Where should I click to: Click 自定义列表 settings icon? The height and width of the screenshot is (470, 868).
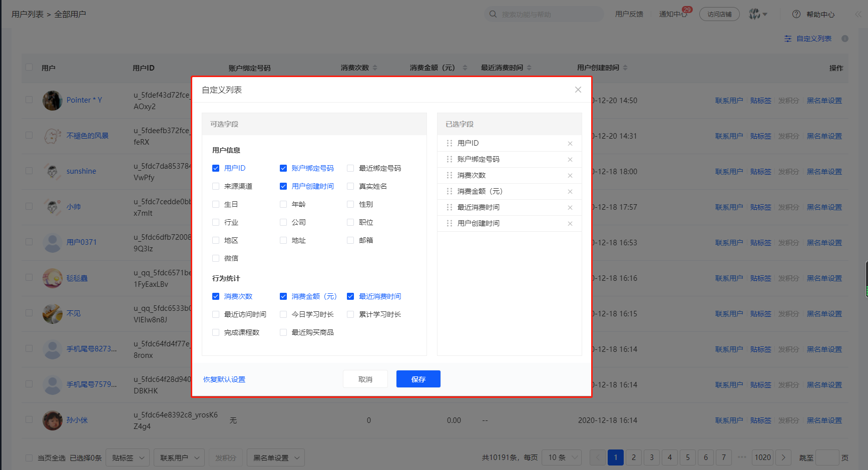(788, 39)
